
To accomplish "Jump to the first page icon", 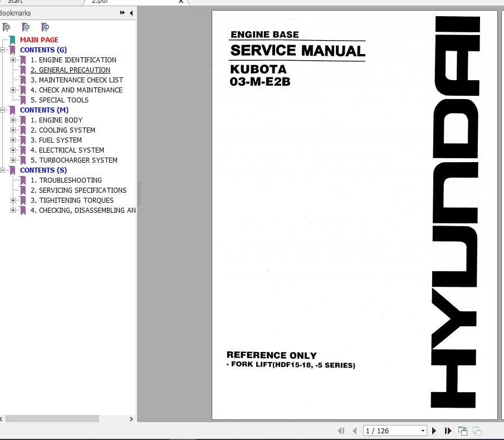I will pyautogui.click(x=341, y=431).
